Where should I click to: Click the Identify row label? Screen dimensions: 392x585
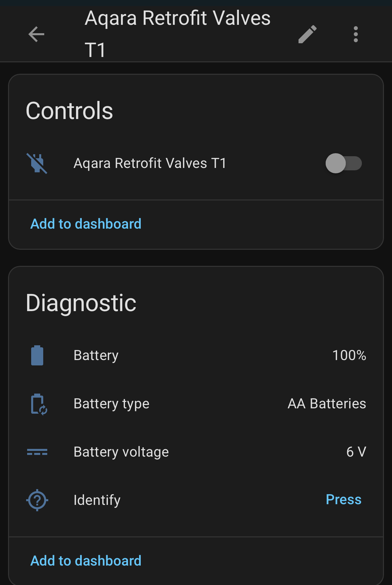(x=97, y=500)
